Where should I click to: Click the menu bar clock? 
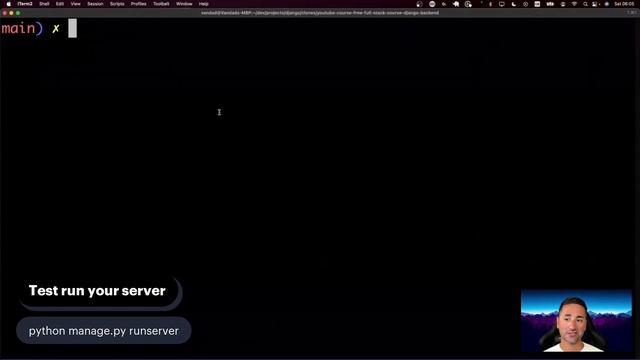(625, 4)
